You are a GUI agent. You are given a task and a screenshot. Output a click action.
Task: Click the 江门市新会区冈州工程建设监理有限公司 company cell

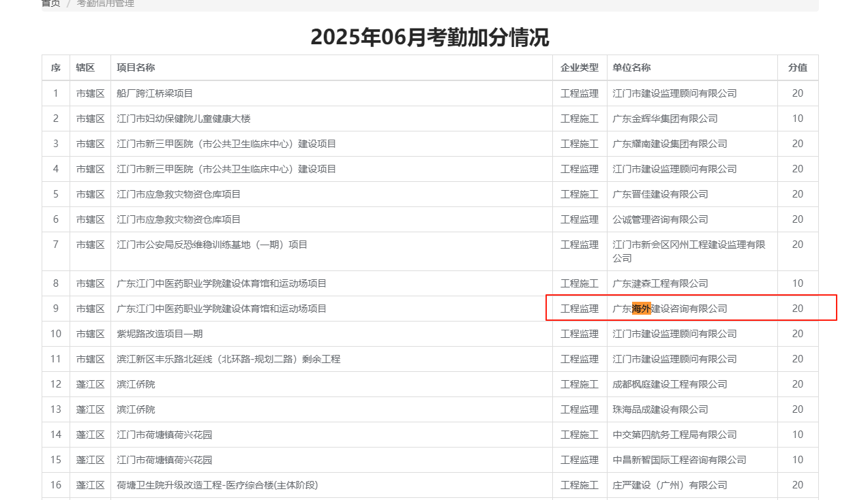point(689,251)
